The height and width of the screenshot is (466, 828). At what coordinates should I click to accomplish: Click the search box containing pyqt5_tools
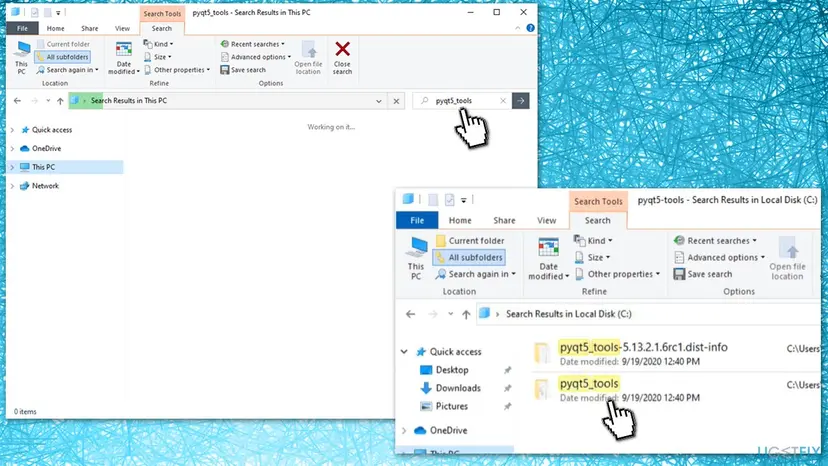click(462, 100)
